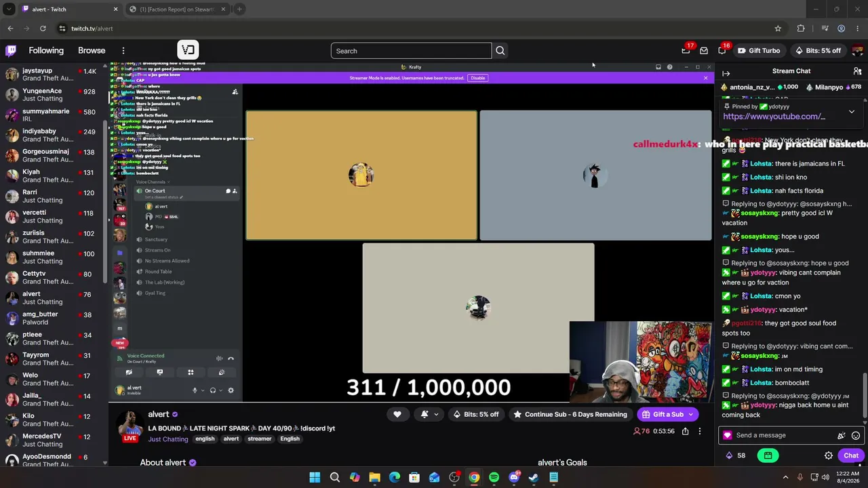868x488 pixels.
Task: Share the stream via share icon
Action: click(686, 431)
